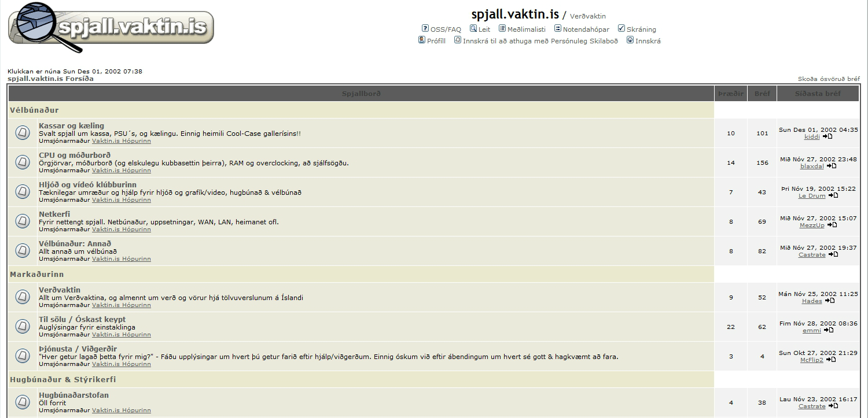View latest post icon next to McFlip2
868x418 pixels.
(x=831, y=360)
